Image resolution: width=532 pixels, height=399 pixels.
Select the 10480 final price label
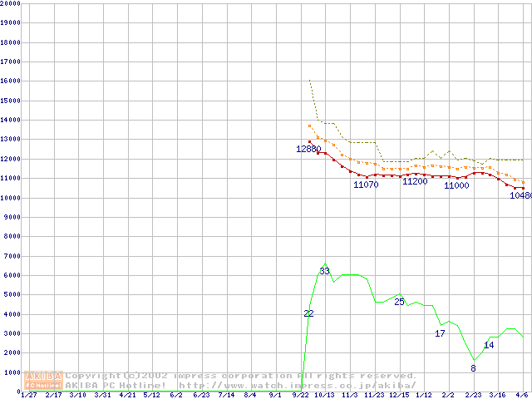520,195
